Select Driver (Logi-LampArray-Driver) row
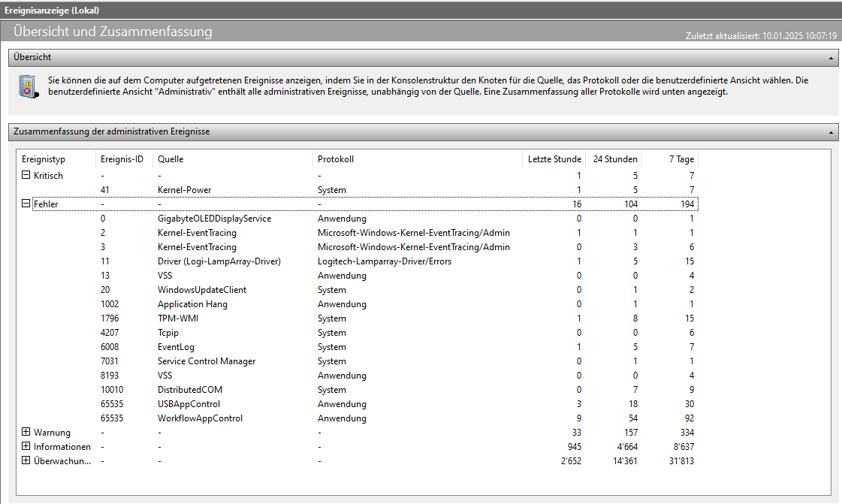The image size is (842, 504). tap(358, 261)
